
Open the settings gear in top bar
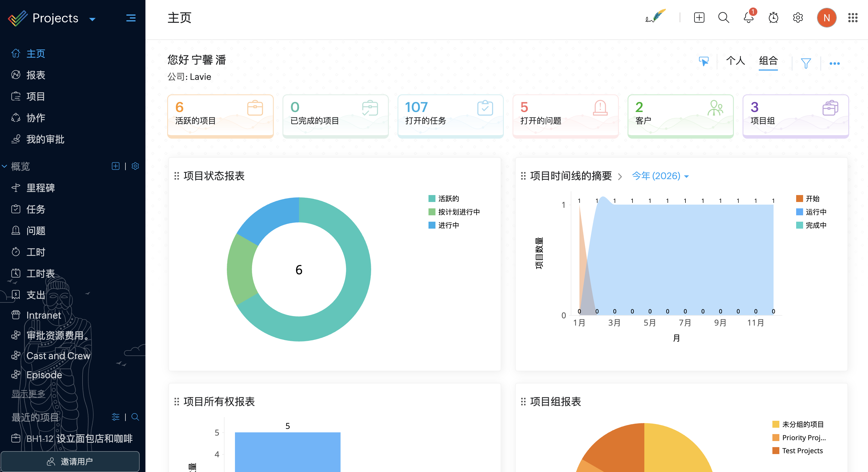coord(798,17)
